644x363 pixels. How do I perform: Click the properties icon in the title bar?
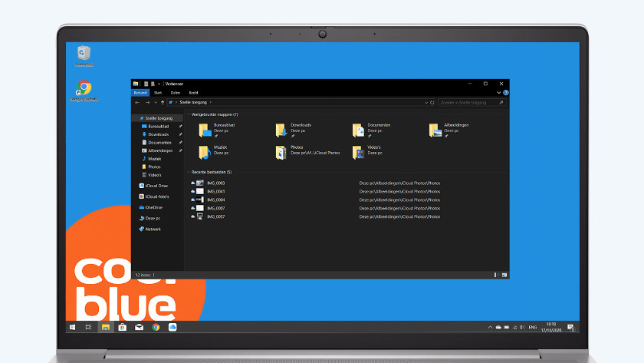(x=146, y=84)
